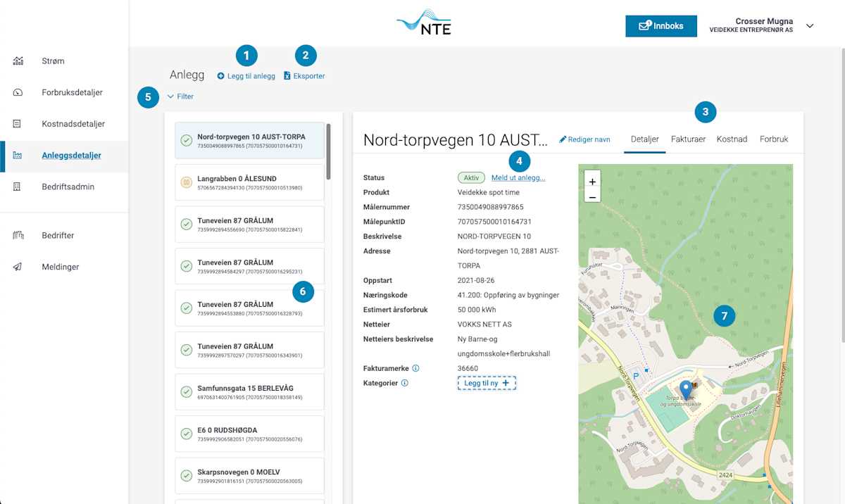Expand the Filter section
The width and height of the screenshot is (845, 504).
pyautogui.click(x=180, y=96)
